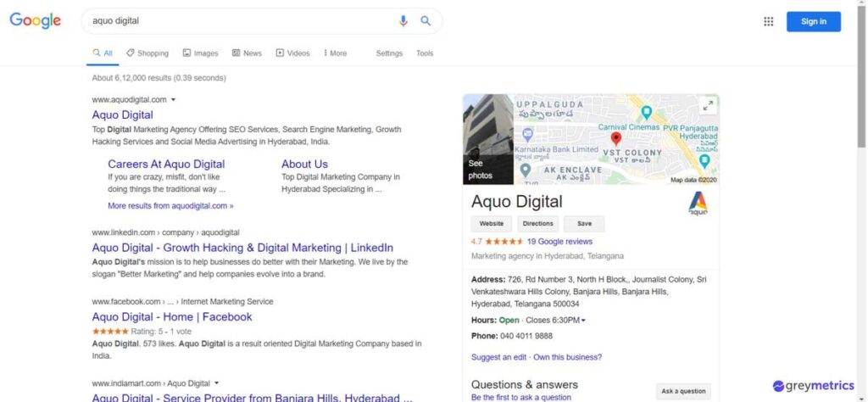The height and width of the screenshot is (402, 868).
Task: Click the Carnival Cinemas map marker
Action: pyautogui.click(x=646, y=113)
